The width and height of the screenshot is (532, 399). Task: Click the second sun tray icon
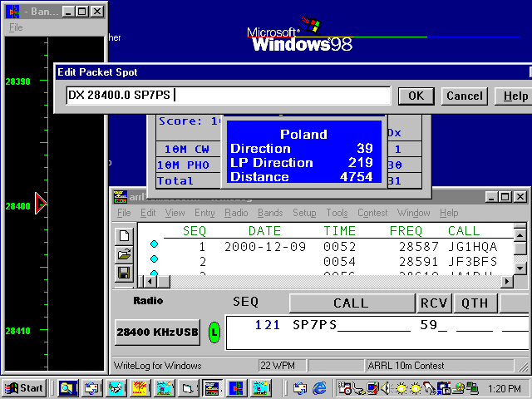pos(416,388)
